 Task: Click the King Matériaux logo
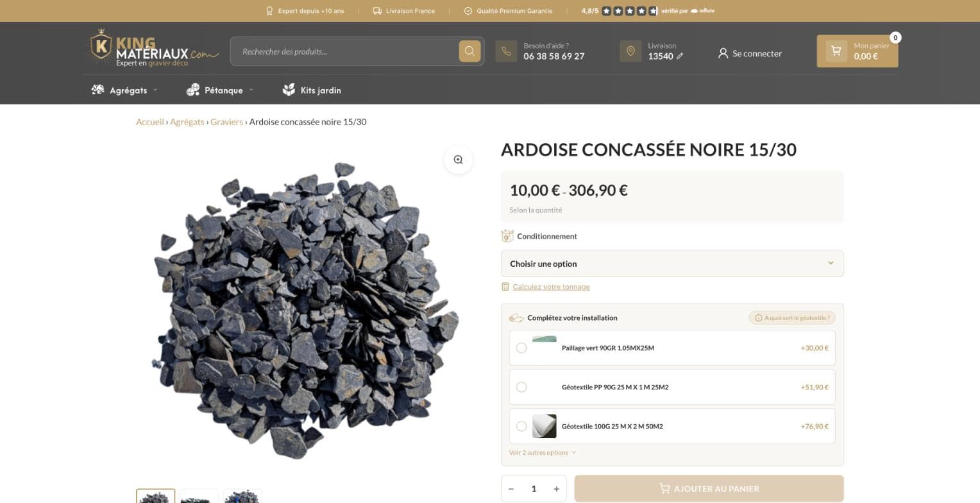151,48
